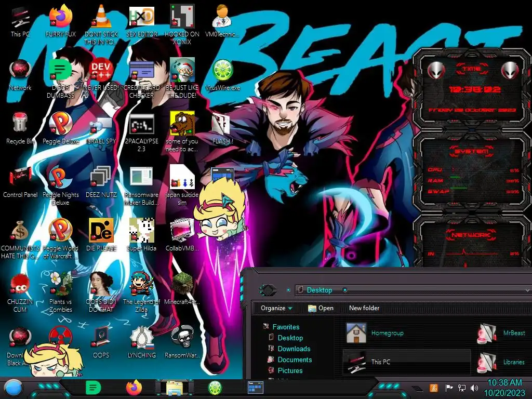532x399 pixels.
Task: Select the Firefox shortcut in top desktop row
Action: (x=60, y=22)
